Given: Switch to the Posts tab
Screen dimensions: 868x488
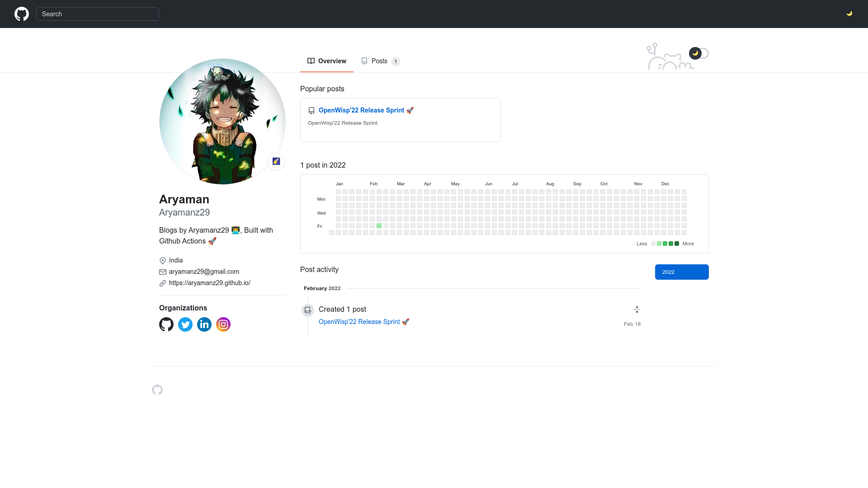Looking at the screenshot, I should [381, 61].
